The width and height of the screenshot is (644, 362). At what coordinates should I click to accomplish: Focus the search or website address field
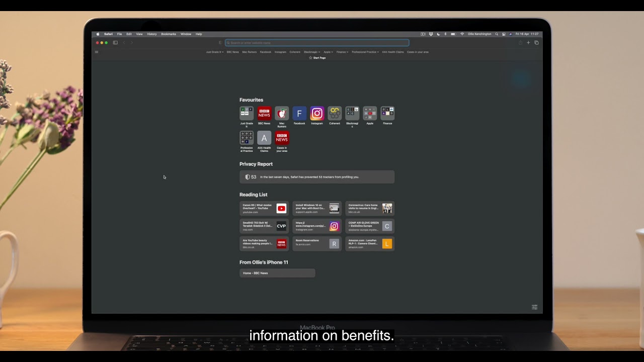pos(317,43)
